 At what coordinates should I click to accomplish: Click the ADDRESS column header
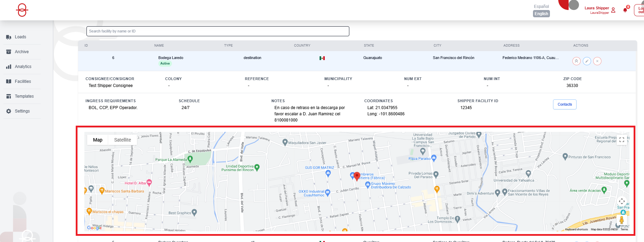512,46
